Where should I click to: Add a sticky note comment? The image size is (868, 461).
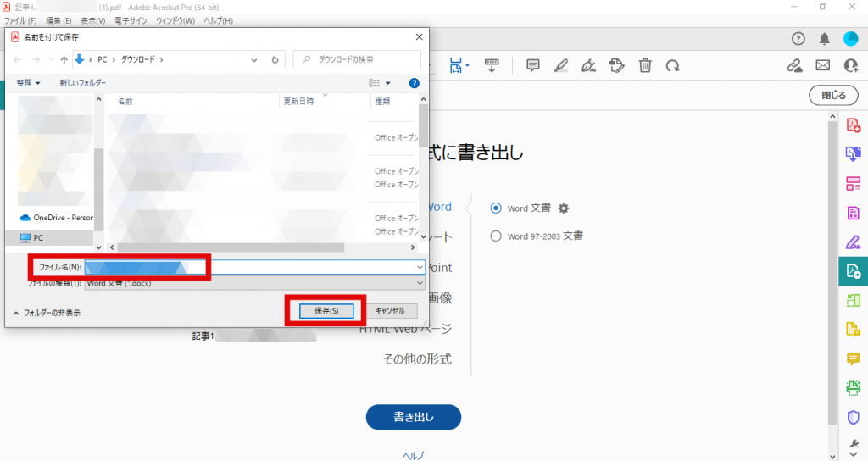(532, 66)
